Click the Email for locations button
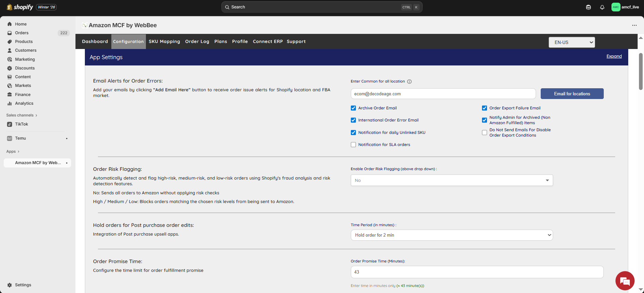This screenshot has height=293, width=644. point(572,94)
